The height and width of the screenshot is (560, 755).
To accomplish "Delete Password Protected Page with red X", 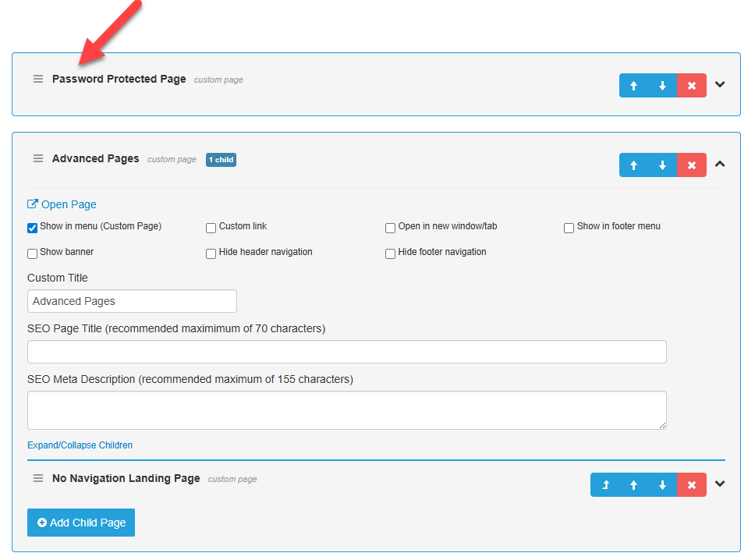I will point(692,86).
